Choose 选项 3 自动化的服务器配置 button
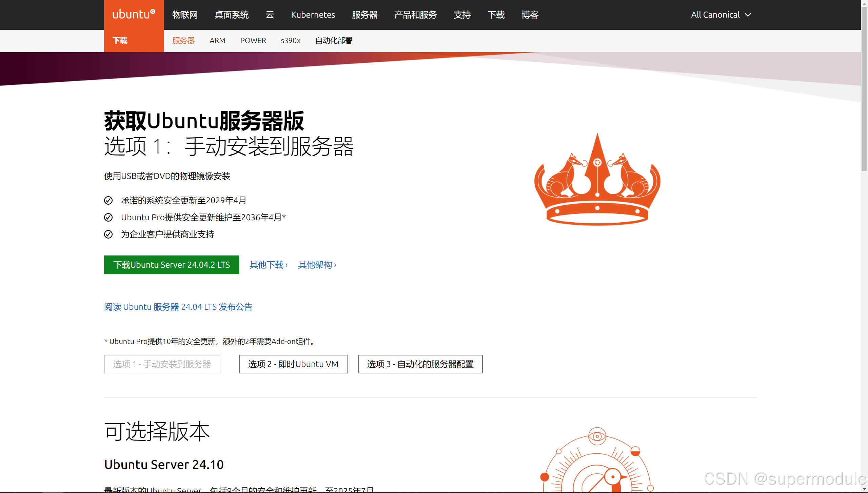Screen dimensions: 868x493 (420, 364)
